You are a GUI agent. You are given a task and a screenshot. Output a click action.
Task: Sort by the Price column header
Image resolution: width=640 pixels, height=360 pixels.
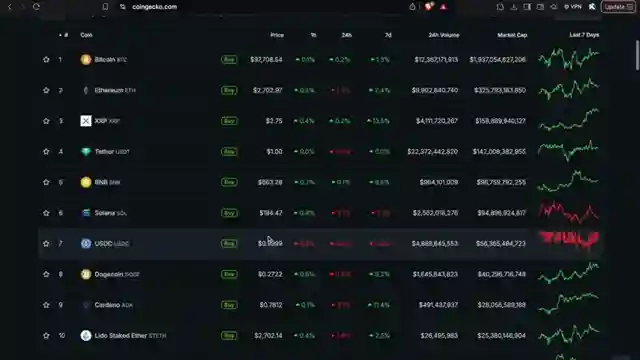tap(277, 35)
